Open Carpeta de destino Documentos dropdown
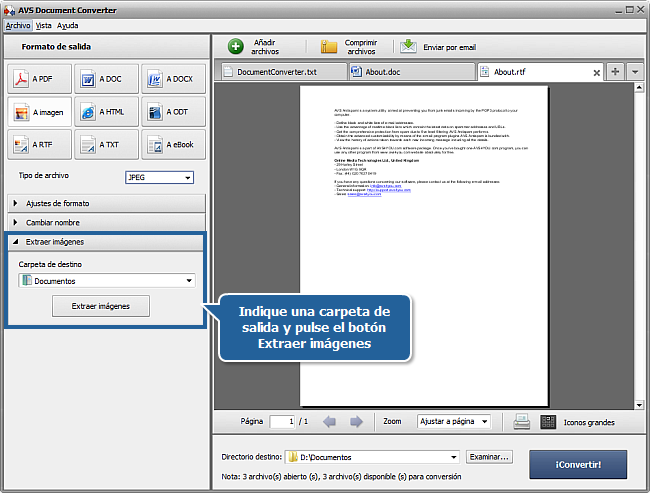650x493 pixels. [107, 281]
